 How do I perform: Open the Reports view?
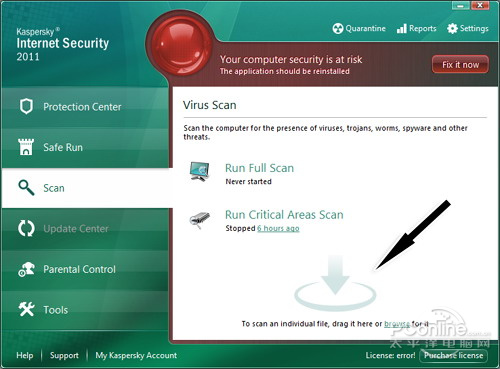[x=416, y=29]
